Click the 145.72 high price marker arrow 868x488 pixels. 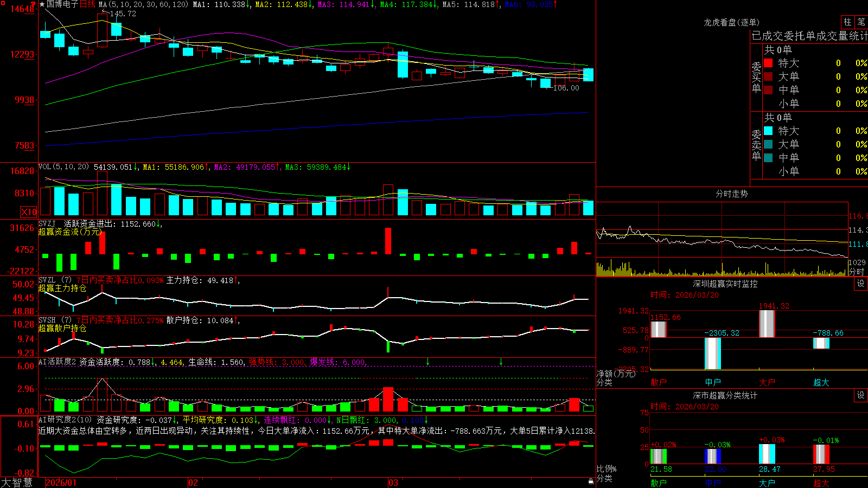(105, 12)
